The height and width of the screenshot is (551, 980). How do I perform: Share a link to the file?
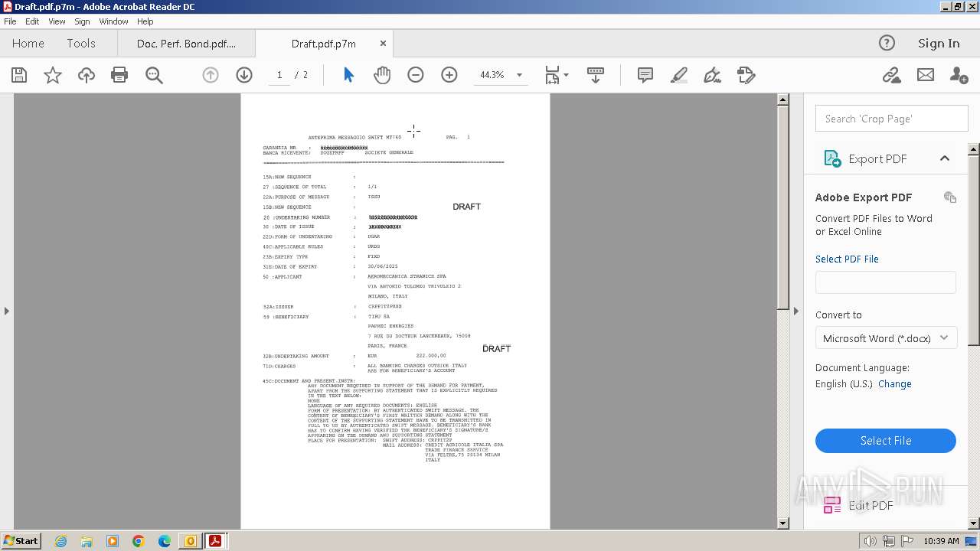point(891,75)
